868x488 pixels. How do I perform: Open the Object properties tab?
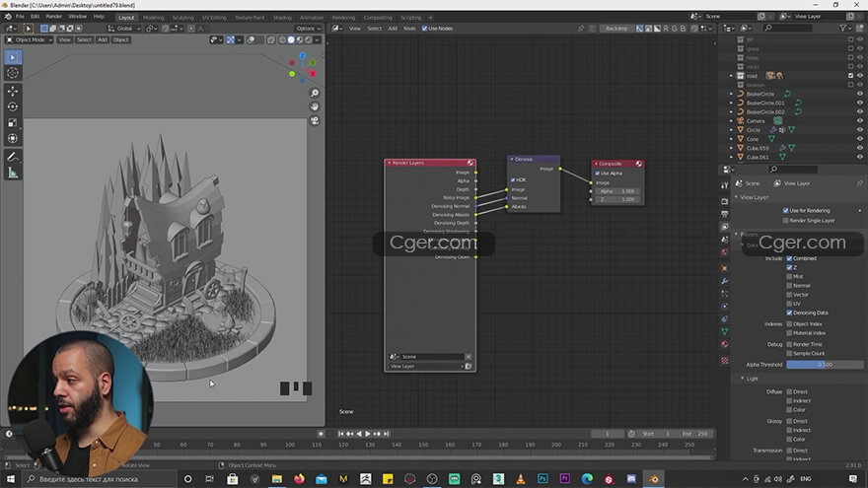click(x=725, y=268)
